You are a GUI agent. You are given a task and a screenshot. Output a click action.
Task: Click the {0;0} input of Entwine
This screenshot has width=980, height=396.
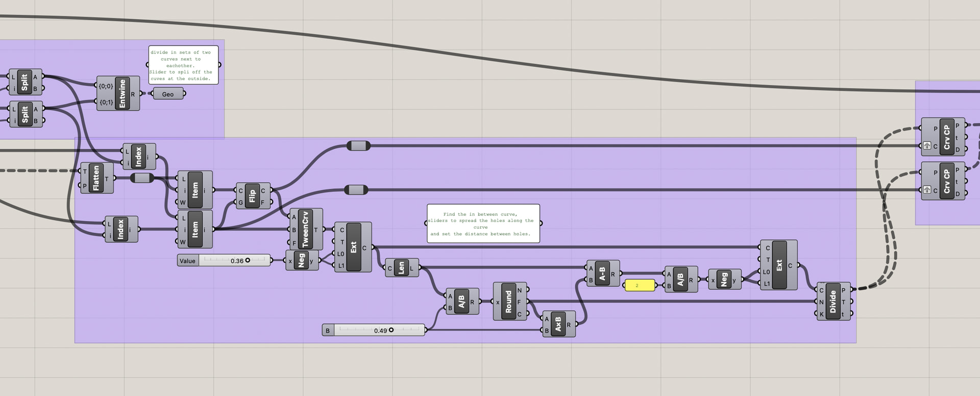tap(106, 86)
